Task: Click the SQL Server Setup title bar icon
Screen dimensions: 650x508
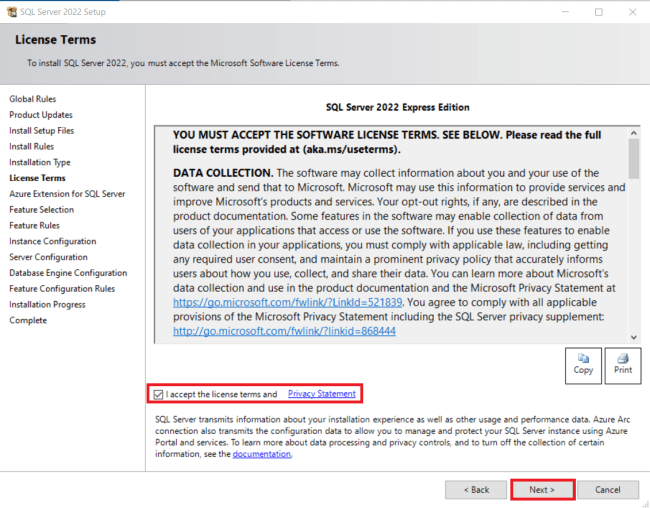Action: (x=12, y=12)
